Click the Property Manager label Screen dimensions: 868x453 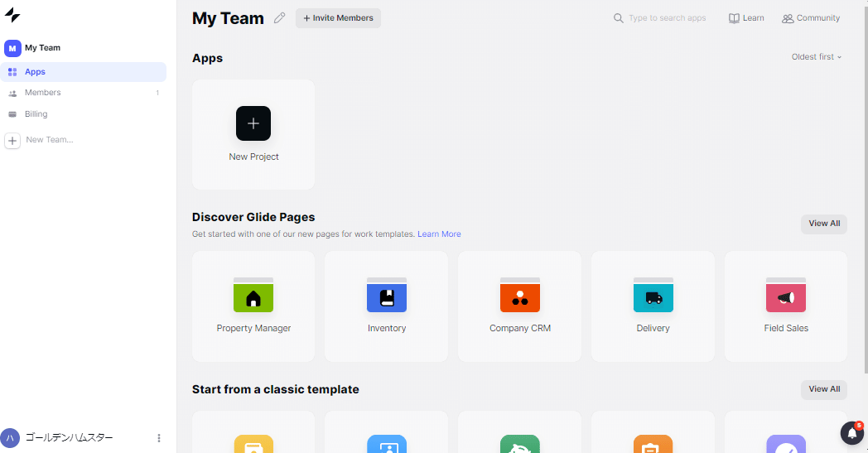[253, 329]
